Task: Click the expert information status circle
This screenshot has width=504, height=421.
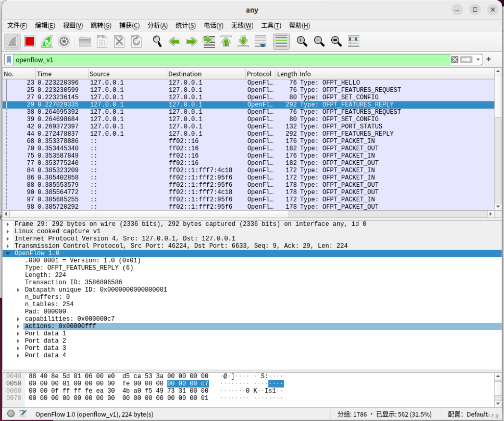Action: (x=11, y=414)
